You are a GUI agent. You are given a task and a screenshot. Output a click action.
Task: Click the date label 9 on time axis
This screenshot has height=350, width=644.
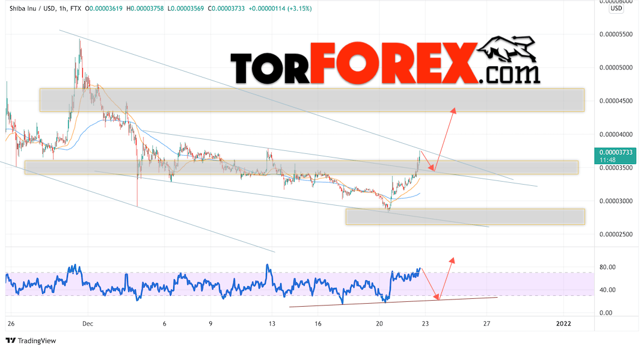pyautogui.click(x=210, y=324)
